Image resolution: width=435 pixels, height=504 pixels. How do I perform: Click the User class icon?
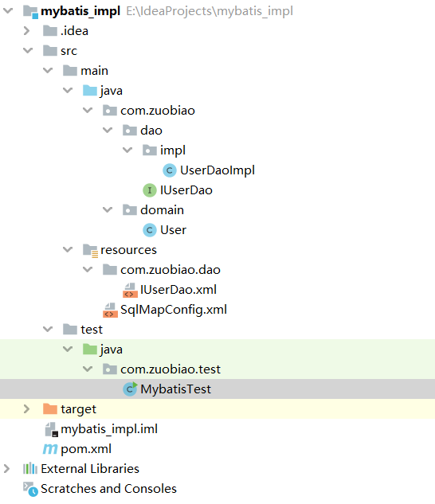click(x=150, y=230)
